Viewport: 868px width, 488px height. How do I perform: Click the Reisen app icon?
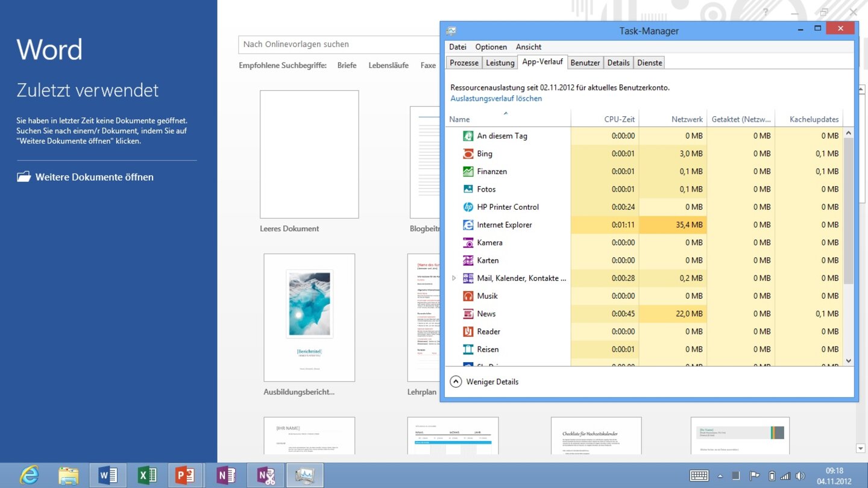(468, 349)
